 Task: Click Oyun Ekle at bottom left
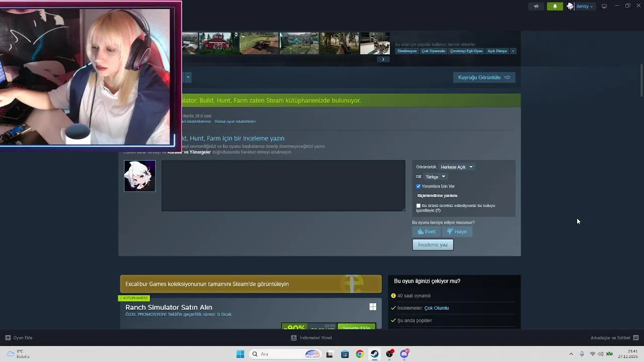pyautogui.click(x=19, y=338)
